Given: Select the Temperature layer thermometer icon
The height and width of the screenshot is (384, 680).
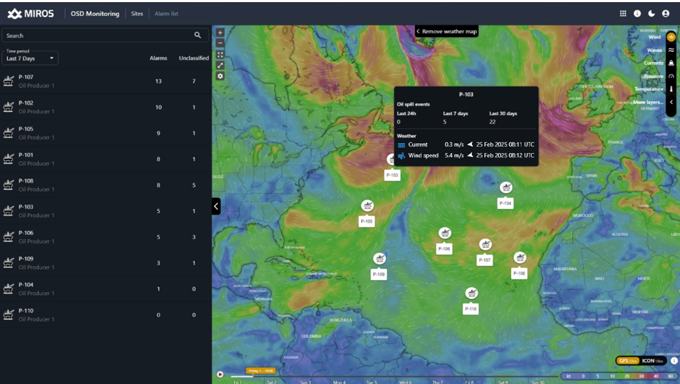Looking at the screenshot, I should click(x=671, y=89).
